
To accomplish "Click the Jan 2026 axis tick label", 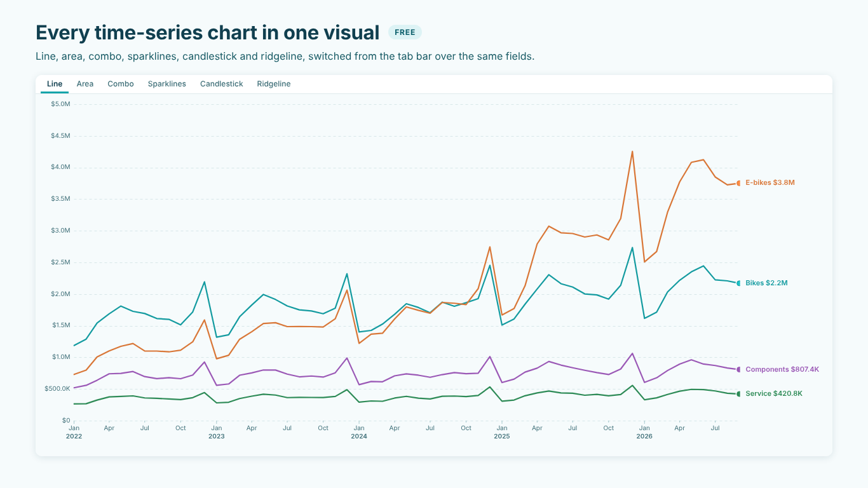I will [x=644, y=432].
